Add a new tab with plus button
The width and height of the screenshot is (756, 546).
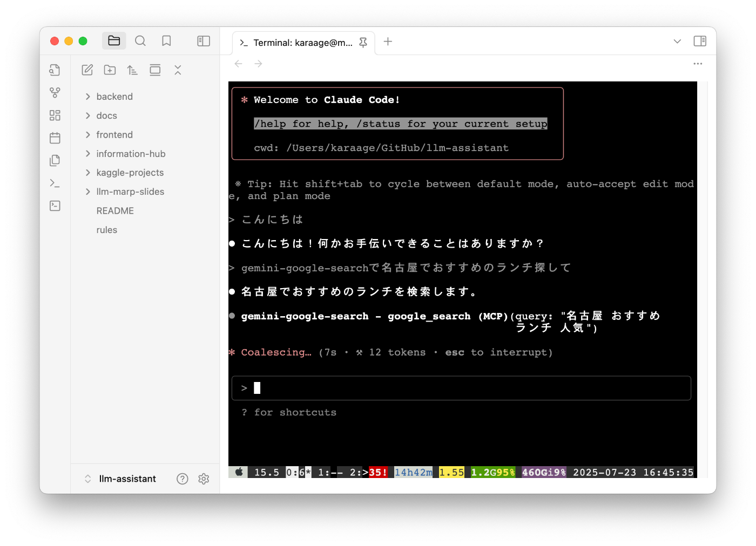pos(388,42)
